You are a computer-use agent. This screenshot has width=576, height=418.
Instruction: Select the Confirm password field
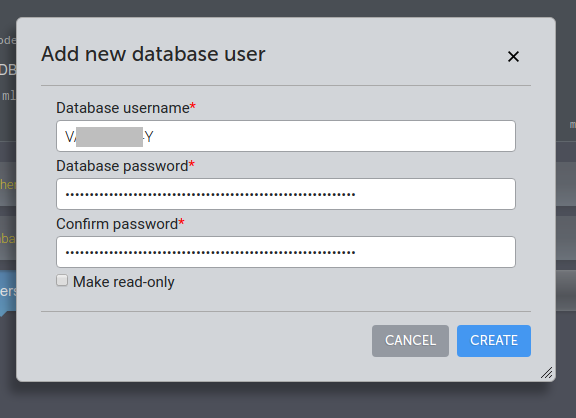pos(286,252)
